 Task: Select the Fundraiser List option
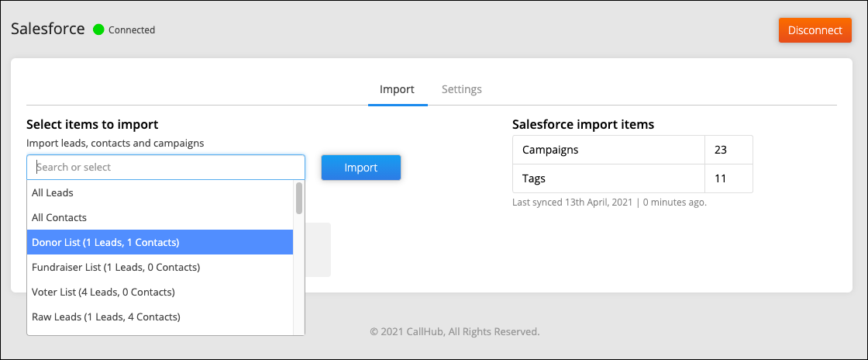[x=160, y=267]
